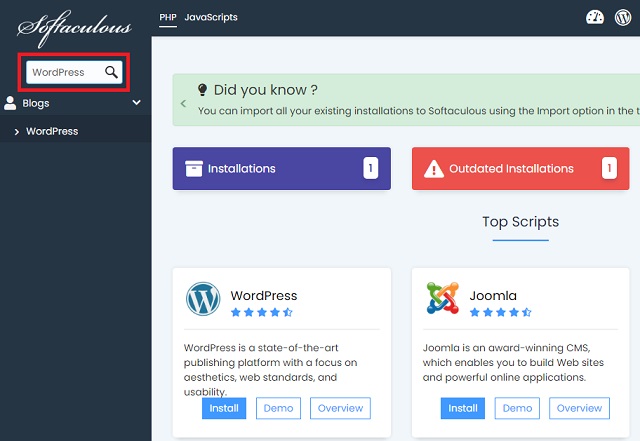
Task: Switch to the PHP tab
Action: (167, 18)
